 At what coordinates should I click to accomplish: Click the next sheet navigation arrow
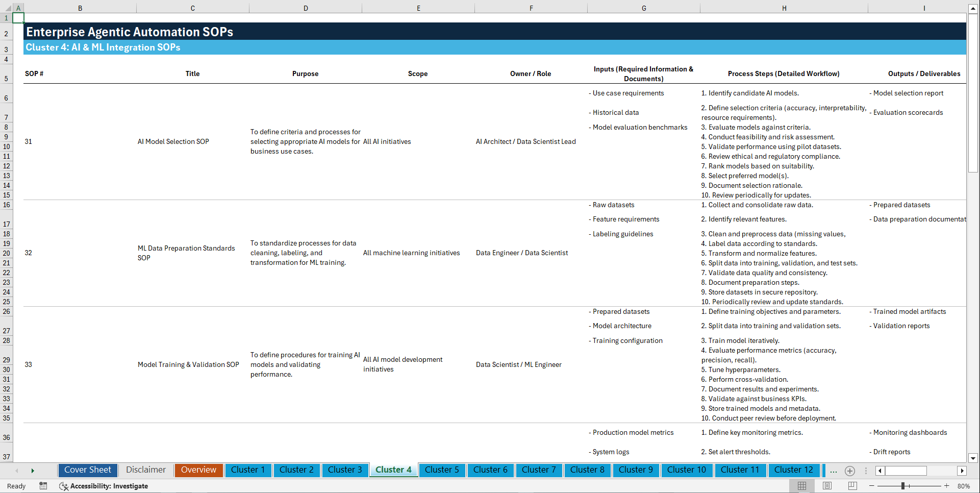[x=33, y=470]
